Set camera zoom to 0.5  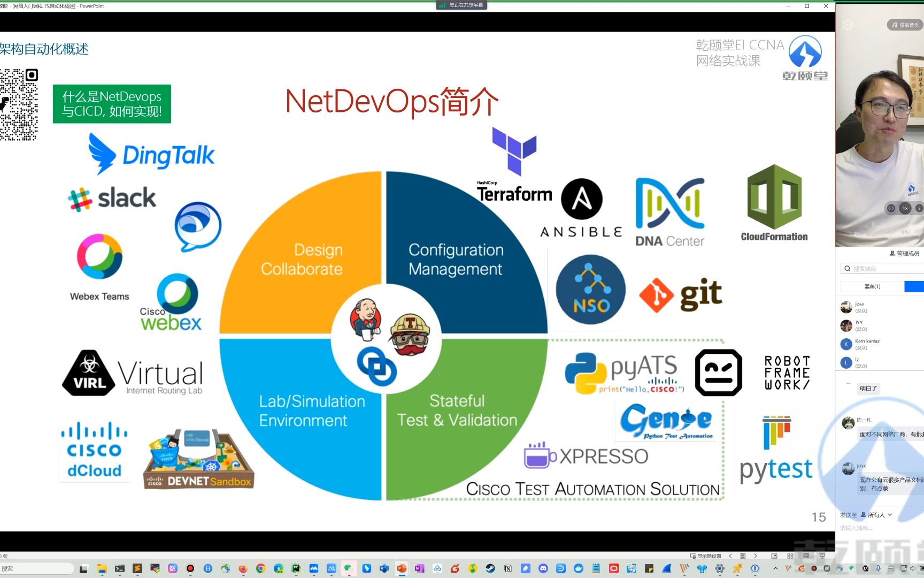coord(891,208)
